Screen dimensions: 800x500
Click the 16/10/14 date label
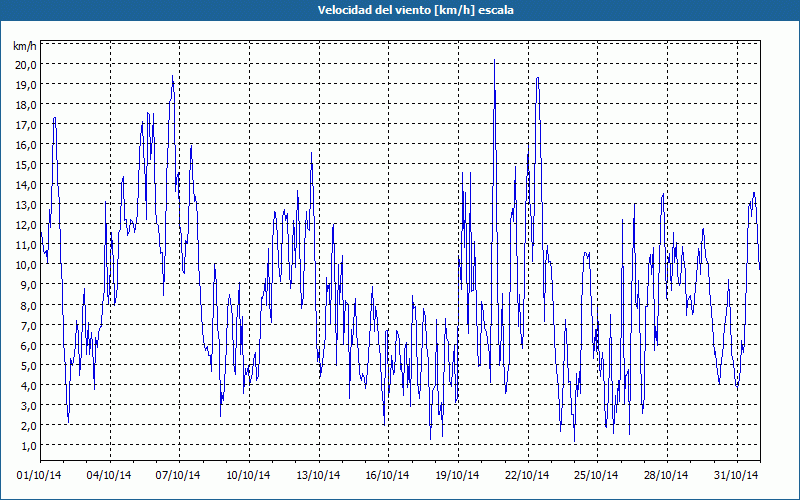click(387, 476)
